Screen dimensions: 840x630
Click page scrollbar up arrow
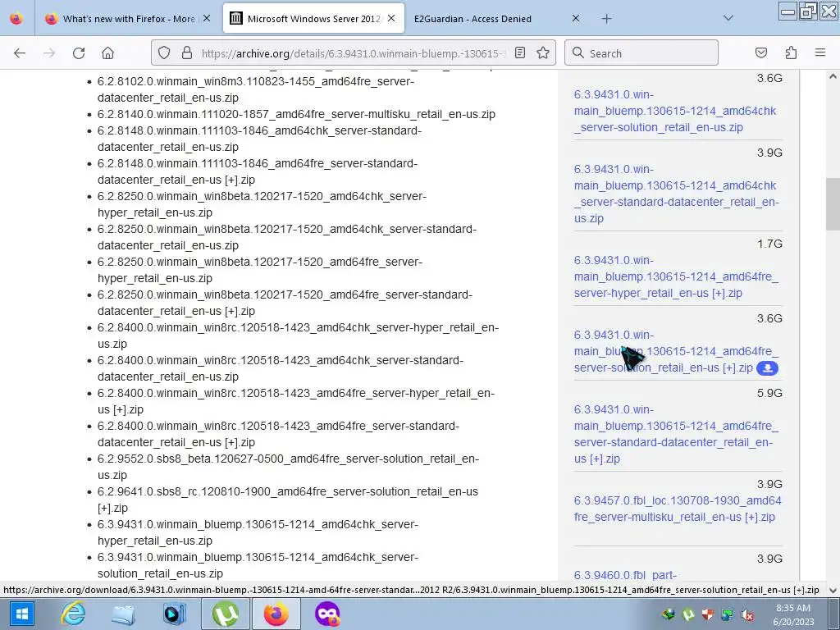[x=833, y=76]
